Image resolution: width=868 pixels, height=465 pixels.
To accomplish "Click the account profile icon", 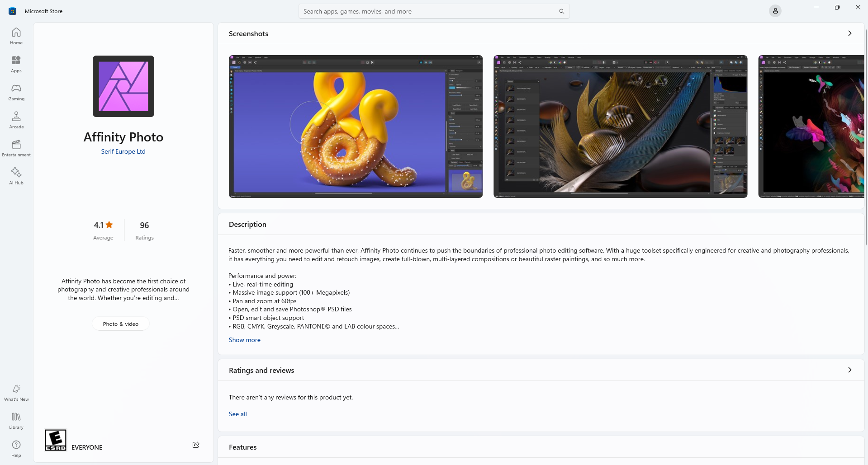I will (775, 10).
